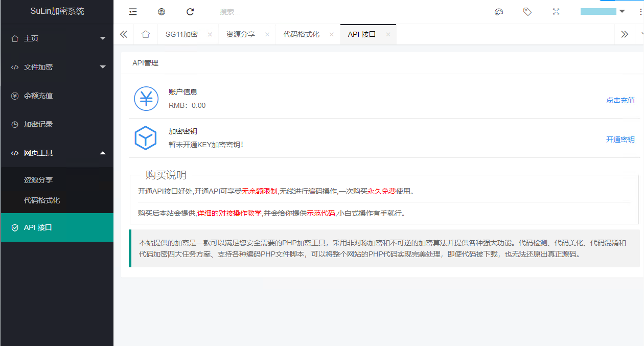Open the language globe icon
This screenshot has height=346, width=644.
(x=162, y=11)
